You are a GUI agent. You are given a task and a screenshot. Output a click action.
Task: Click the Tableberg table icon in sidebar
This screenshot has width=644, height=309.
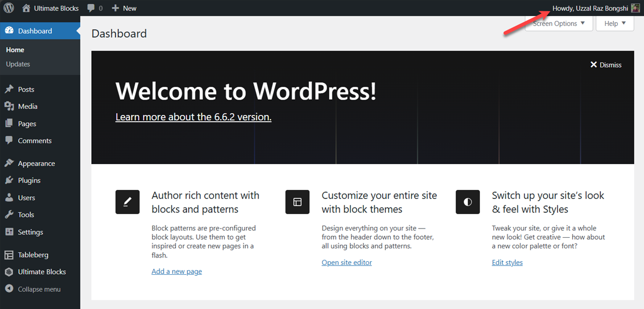(11, 254)
